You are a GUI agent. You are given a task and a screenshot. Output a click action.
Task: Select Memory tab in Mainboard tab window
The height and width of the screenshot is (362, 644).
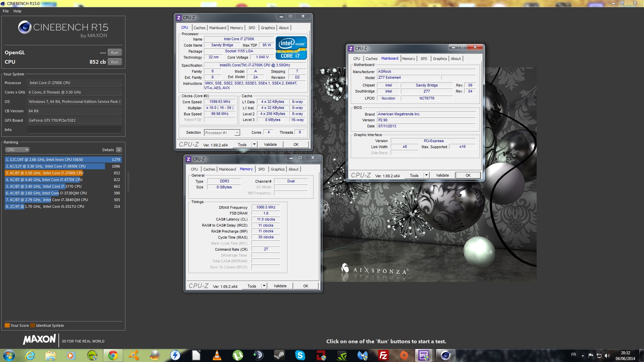(x=409, y=59)
